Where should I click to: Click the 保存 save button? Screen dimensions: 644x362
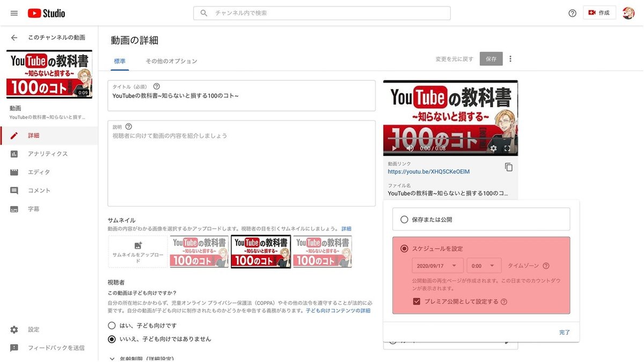coord(491,58)
